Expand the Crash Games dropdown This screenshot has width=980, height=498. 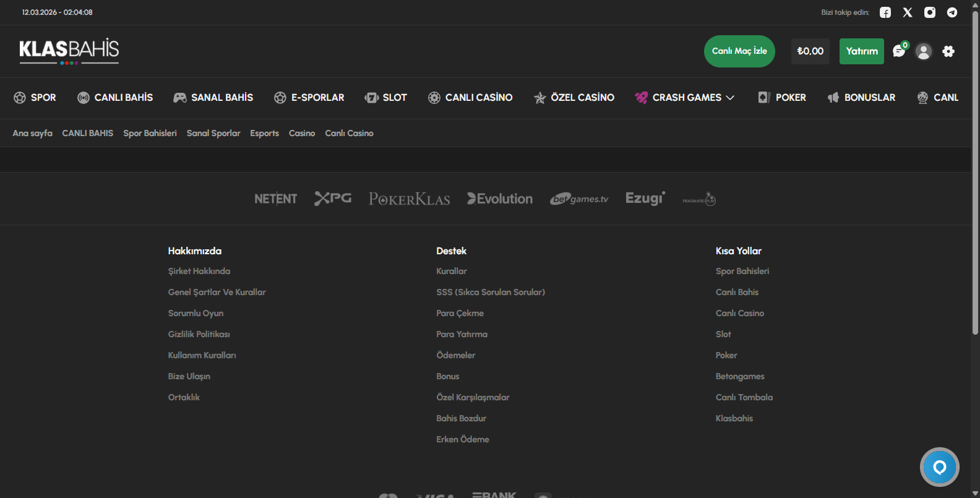[x=686, y=98]
